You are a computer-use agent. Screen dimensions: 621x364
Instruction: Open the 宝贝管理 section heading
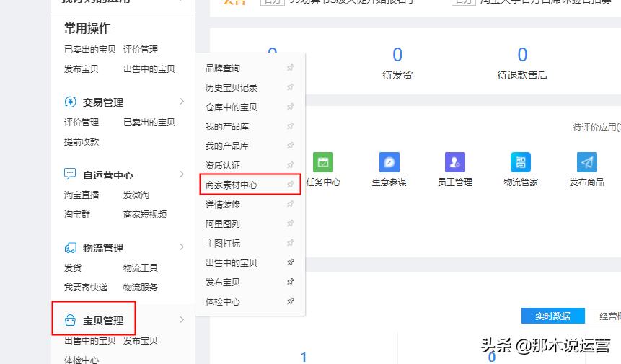(x=103, y=321)
